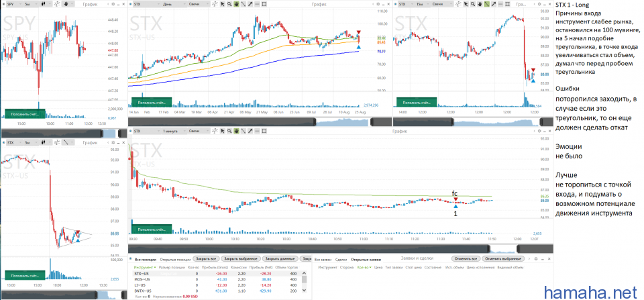Open the settings gear of the SPY chart
644x300 pixels.
pos(113,4)
